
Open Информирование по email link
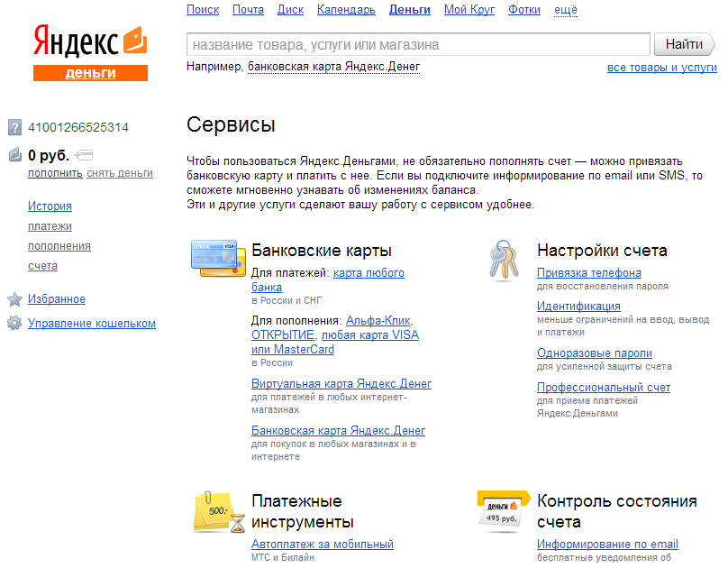click(608, 544)
